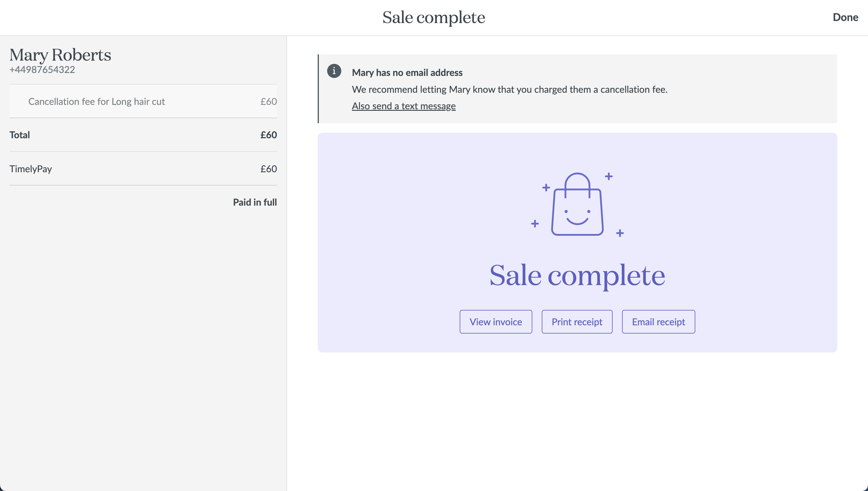Click the Done button in header

pyautogui.click(x=845, y=17)
